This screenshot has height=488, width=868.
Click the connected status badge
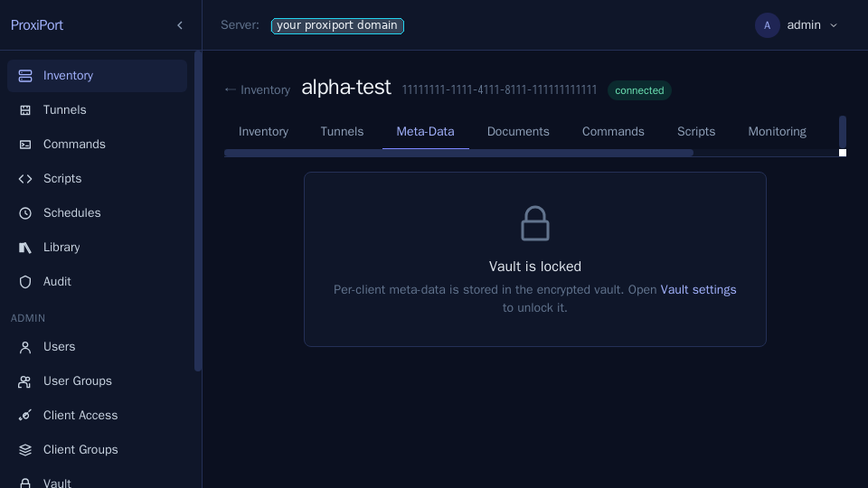[639, 90]
